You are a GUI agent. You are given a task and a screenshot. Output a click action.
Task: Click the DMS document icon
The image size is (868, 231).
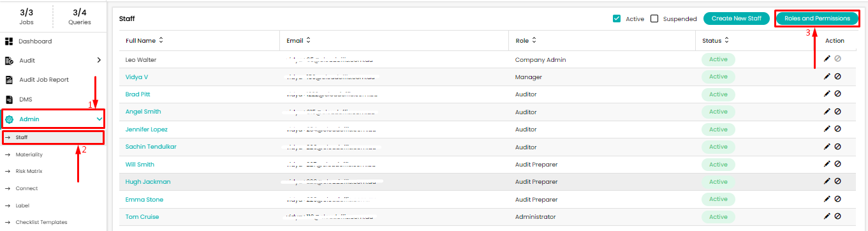click(9, 100)
